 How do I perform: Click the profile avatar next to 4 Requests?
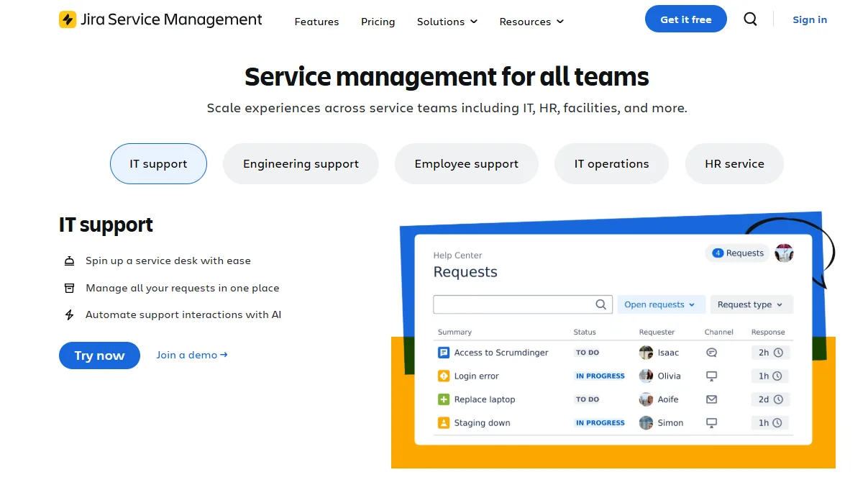click(x=784, y=253)
